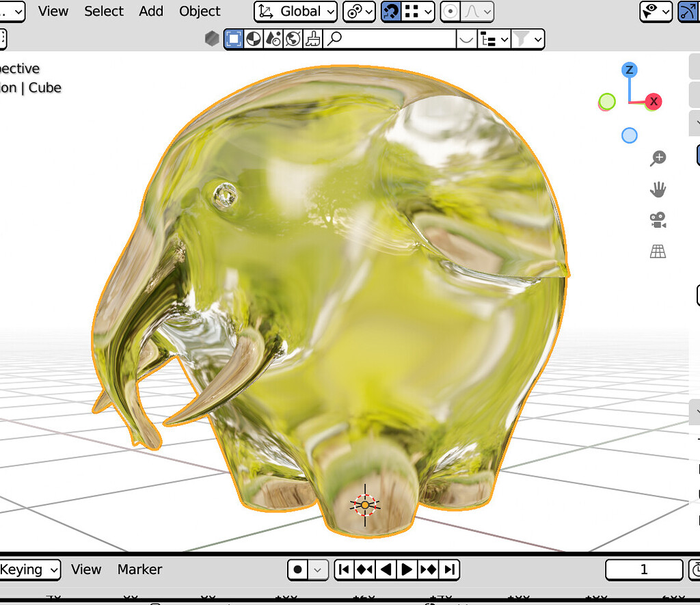
Task: Open the Global transform orientation dropdown
Action: pyautogui.click(x=296, y=12)
